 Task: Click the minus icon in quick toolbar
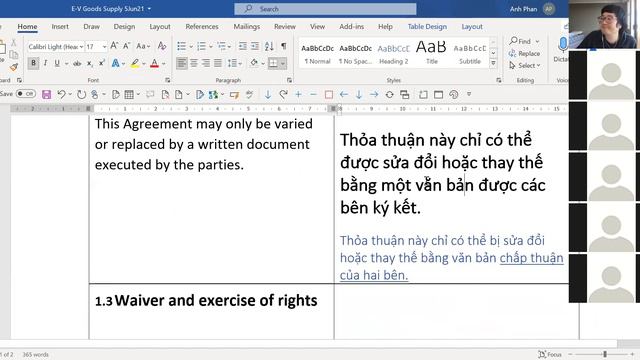[x=313, y=95]
